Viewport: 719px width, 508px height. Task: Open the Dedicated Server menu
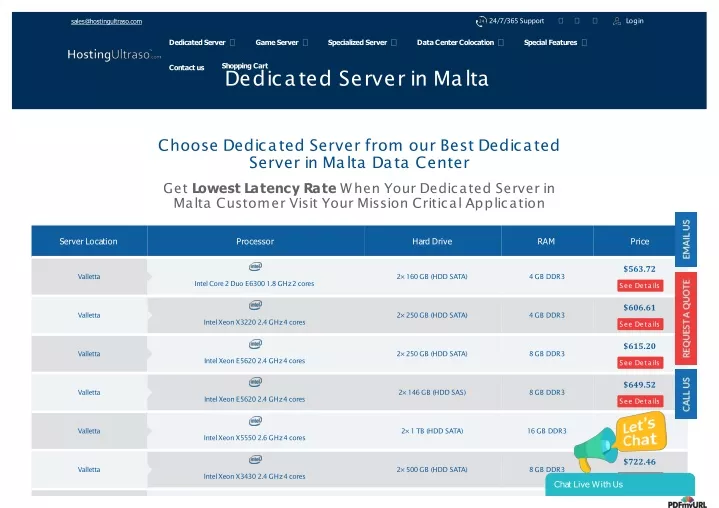(x=197, y=42)
